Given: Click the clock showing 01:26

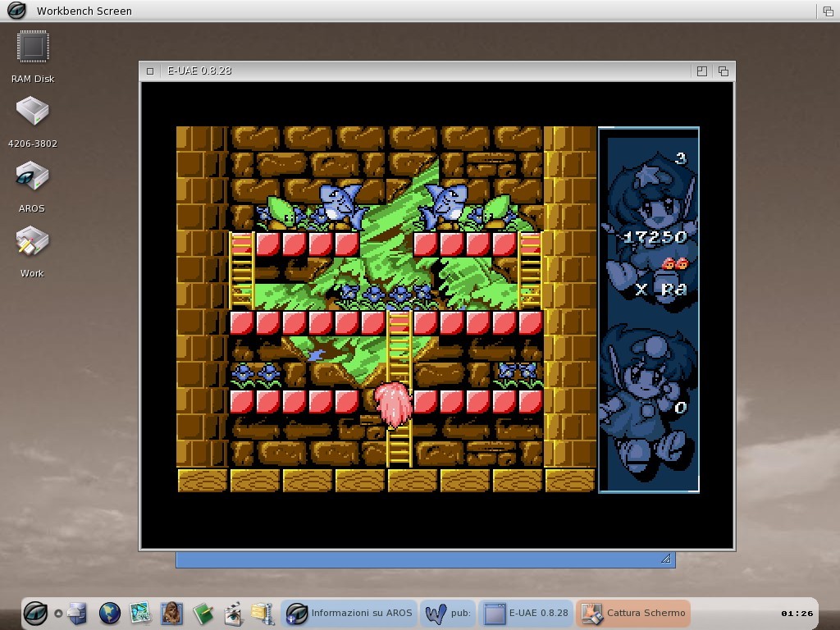Looking at the screenshot, I should point(797,614).
